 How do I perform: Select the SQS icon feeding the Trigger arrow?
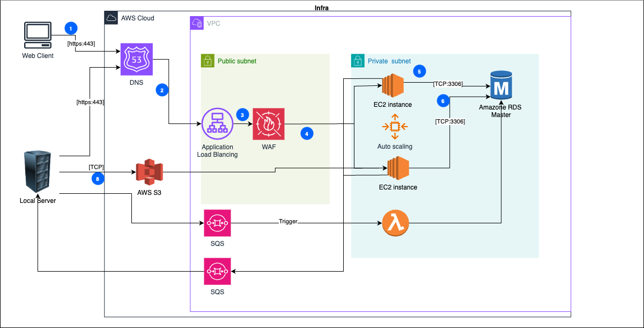(217, 223)
